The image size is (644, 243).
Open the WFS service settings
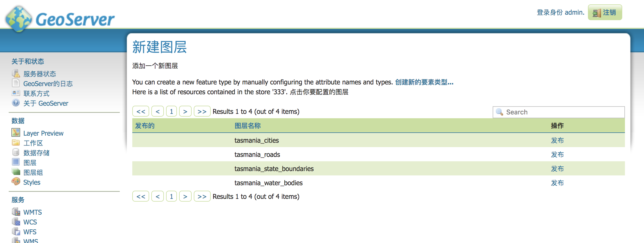coord(30,232)
